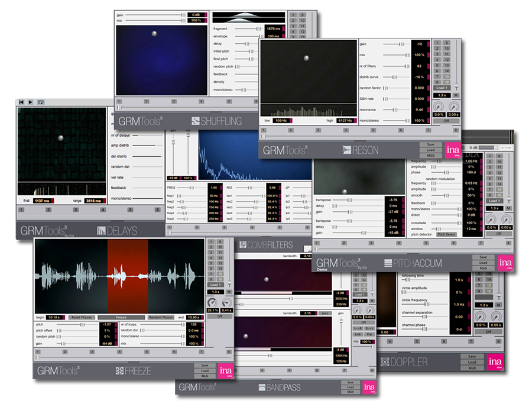Click the begin time field in Freeze

54,317
